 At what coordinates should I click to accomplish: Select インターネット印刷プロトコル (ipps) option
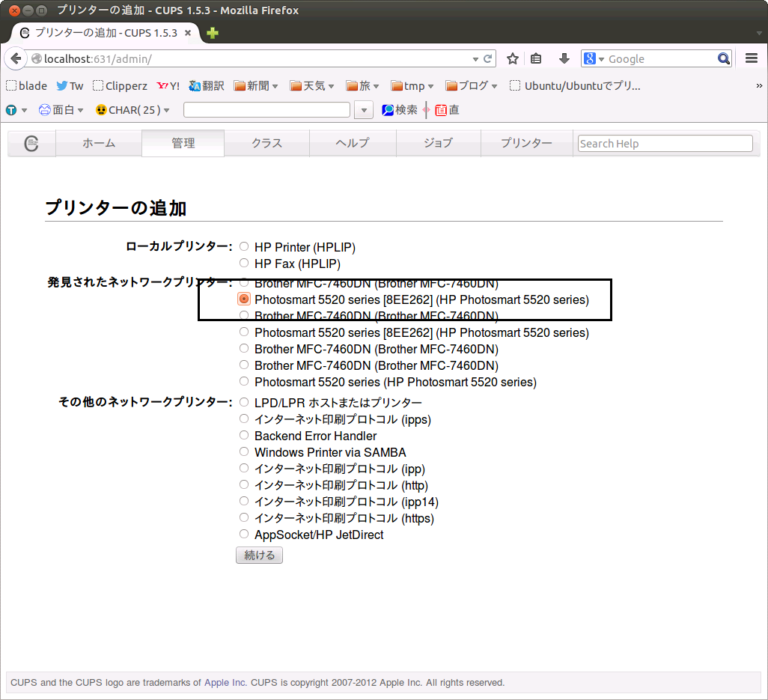(x=244, y=419)
